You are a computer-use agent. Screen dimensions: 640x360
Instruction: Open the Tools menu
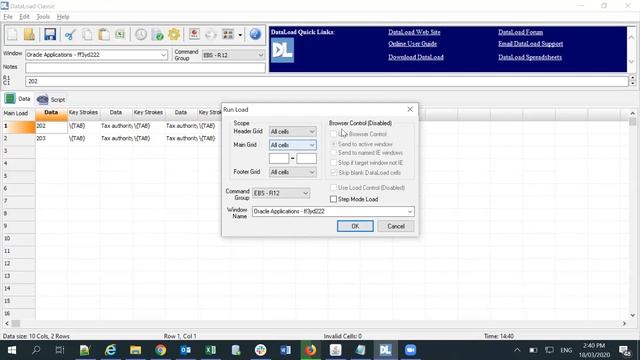point(43,17)
